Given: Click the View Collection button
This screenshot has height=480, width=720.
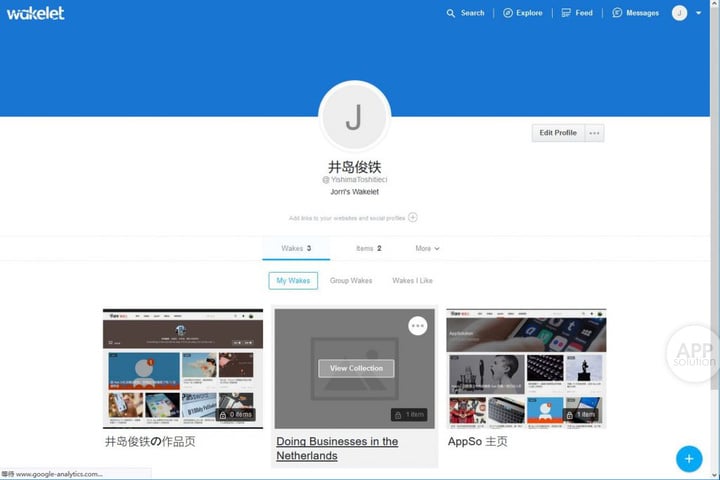Looking at the screenshot, I should coord(356,368).
